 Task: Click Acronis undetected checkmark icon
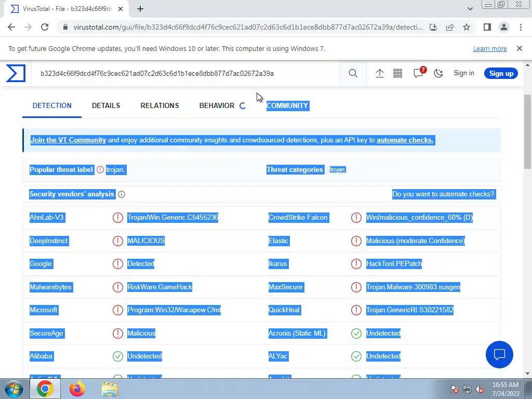[356, 334]
